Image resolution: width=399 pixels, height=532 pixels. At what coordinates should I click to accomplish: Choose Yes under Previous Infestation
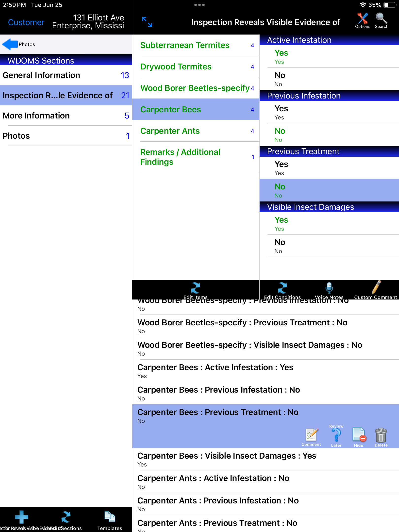(x=329, y=112)
